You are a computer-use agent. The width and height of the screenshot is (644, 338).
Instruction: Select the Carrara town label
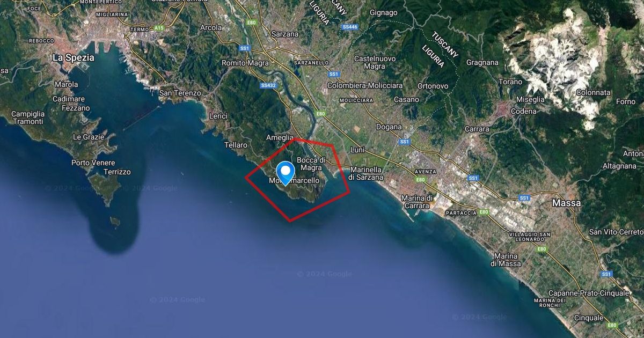click(477, 129)
